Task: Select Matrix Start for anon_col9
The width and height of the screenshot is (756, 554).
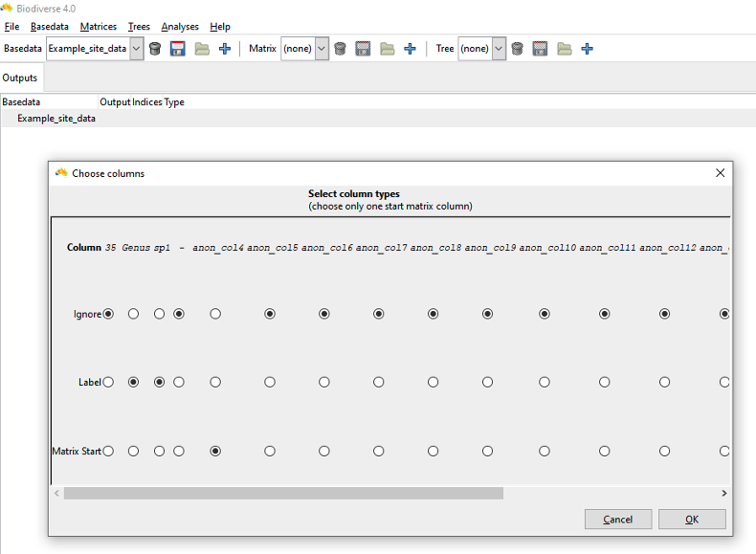Action: pyautogui.click(x=487, y=451)
